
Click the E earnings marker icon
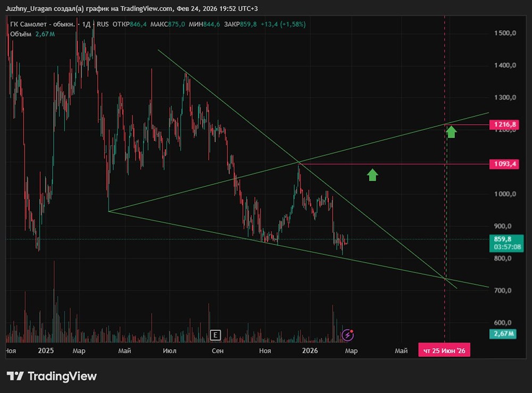click(x=215, y=335)
